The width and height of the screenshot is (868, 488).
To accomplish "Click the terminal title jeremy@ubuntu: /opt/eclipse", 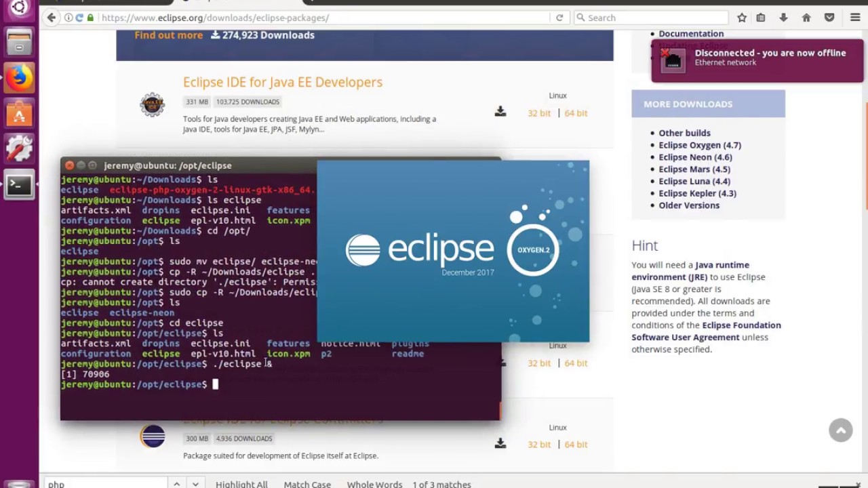I will (167, 165).
